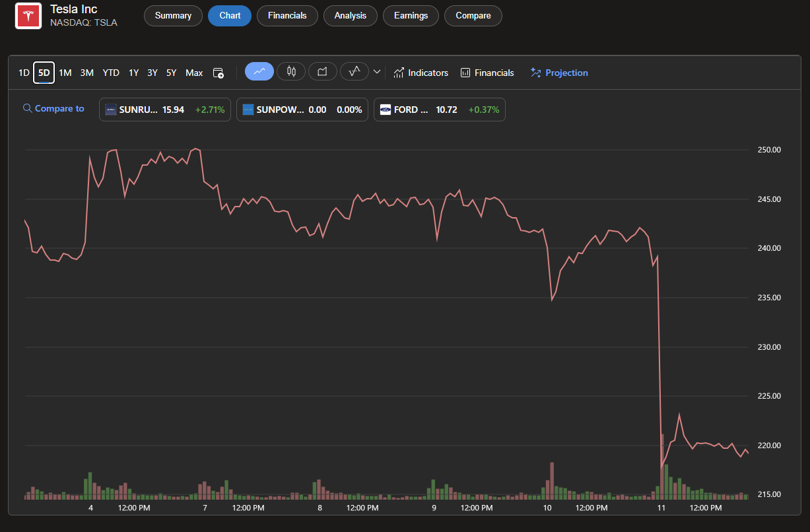Select the SUNRU comparison chip

tap(165, 110)
